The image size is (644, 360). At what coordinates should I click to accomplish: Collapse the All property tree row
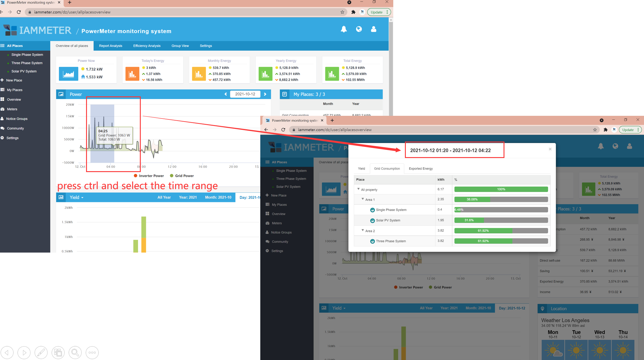click(358, 189)
